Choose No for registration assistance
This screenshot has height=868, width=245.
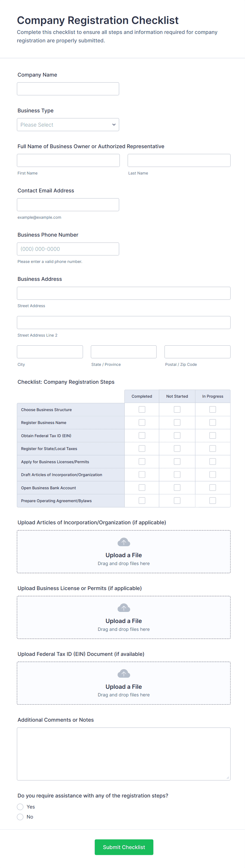[20, 817]
